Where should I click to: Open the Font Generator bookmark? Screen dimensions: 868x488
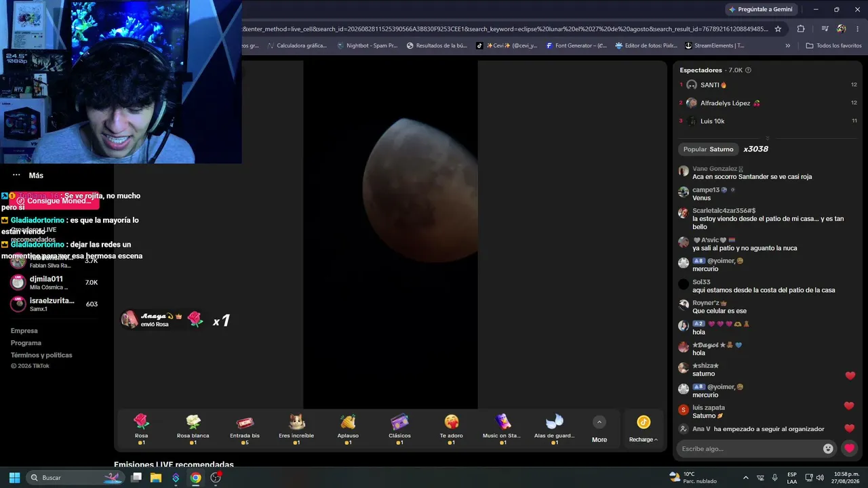[x=576, y=45]
